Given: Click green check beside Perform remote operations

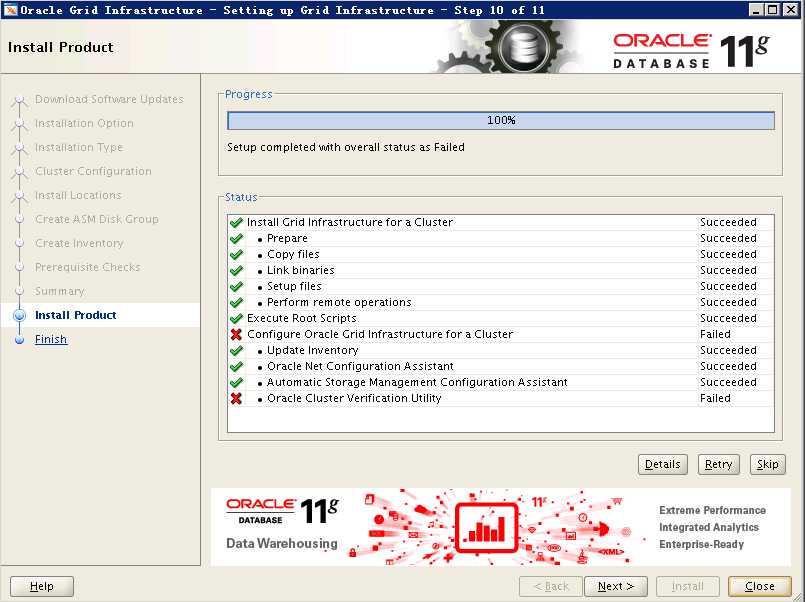Looking at the screenshot, I should point(236,302).
